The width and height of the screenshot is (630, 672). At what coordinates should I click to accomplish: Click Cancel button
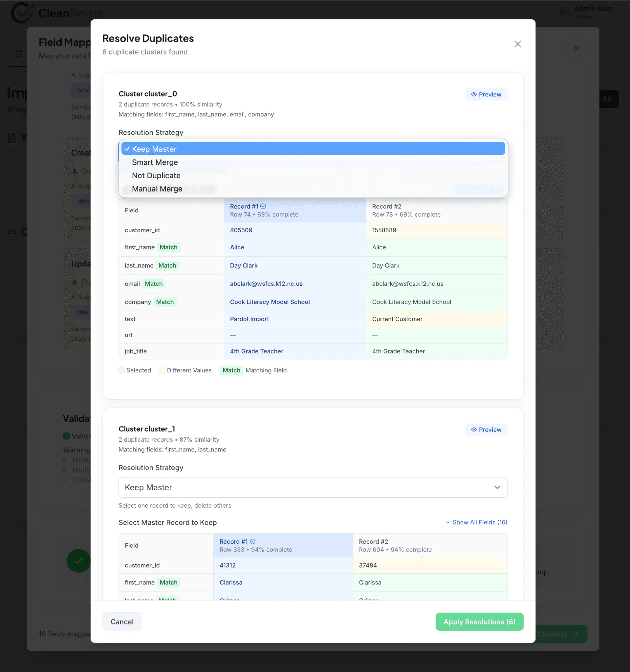pos(122,622)
